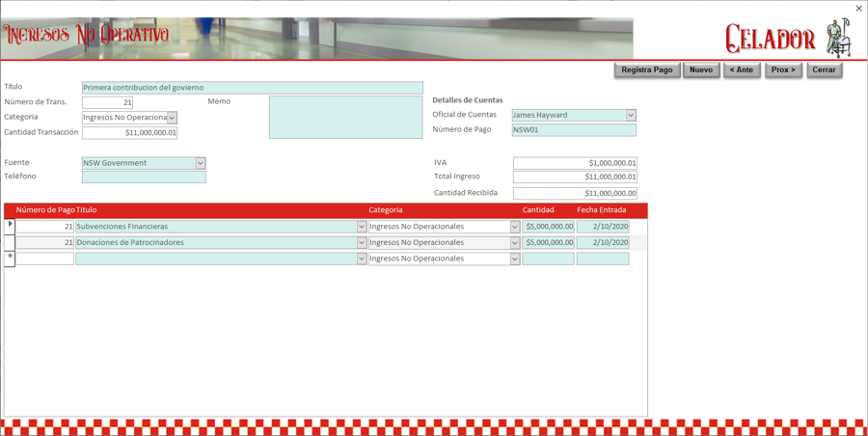
Task: Click Número de Pago cell of Subvenciones row
Action: (44, 227)
